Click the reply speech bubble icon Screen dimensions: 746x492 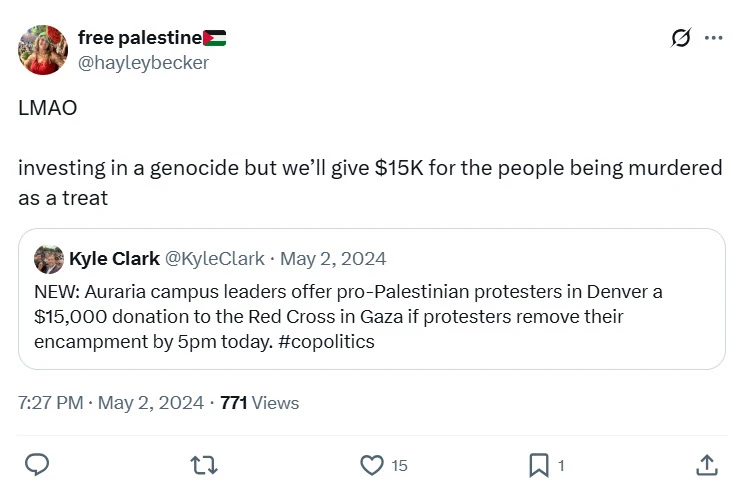(37, 464)
